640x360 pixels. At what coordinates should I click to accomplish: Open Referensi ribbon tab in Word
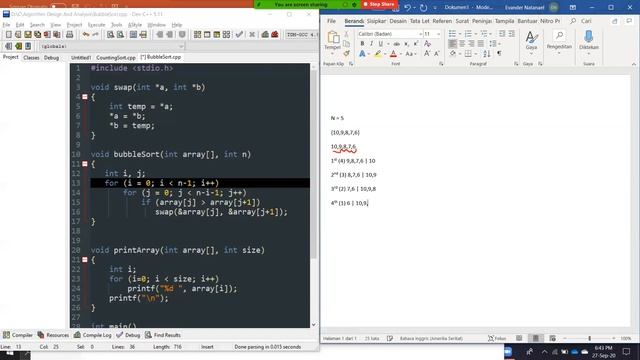(x=442, y=21)
